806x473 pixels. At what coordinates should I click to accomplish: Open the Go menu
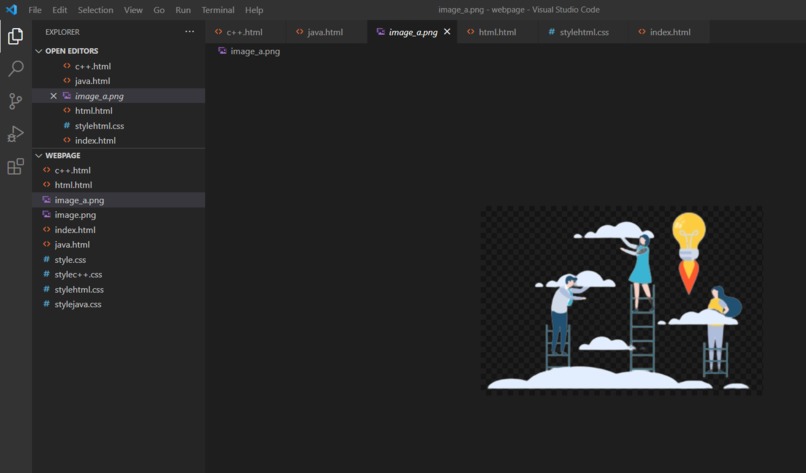pos(159,10)
